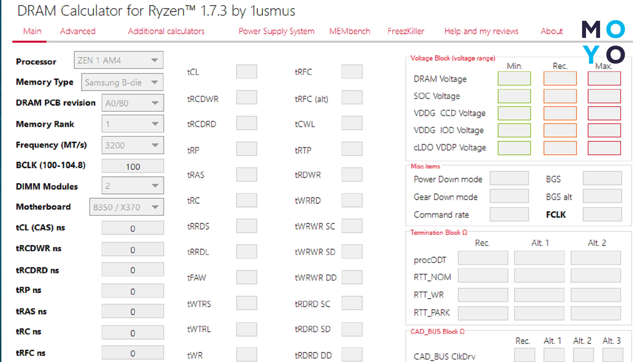Click cLDO VDDP Voltage Max box
This screenshot has height=362, width=644.
pyautogui.click(x=604, y=148)
